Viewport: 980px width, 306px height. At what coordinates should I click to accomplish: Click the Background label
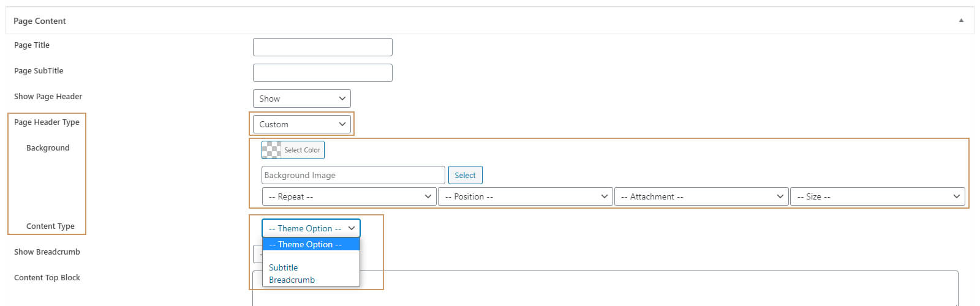tap(48, 148)
